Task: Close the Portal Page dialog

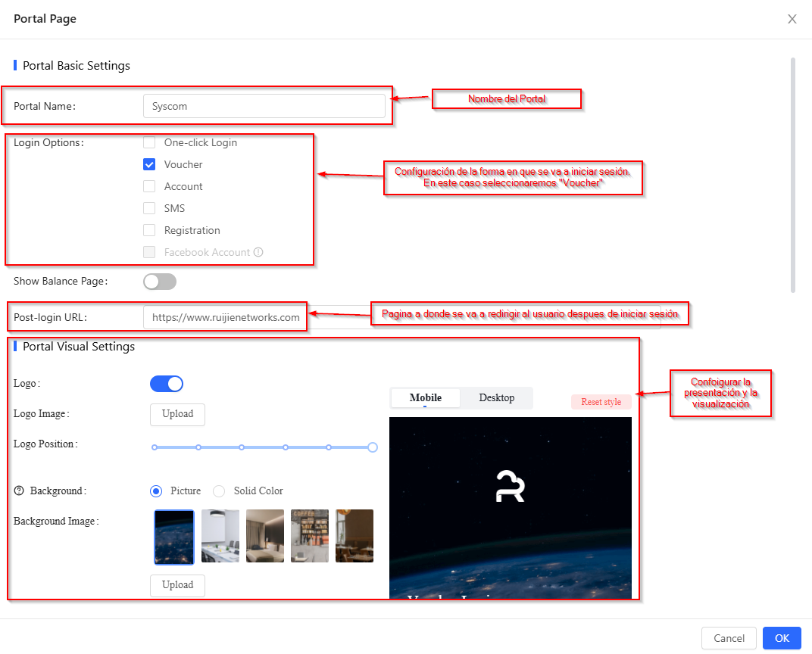Action: (792, 19)
